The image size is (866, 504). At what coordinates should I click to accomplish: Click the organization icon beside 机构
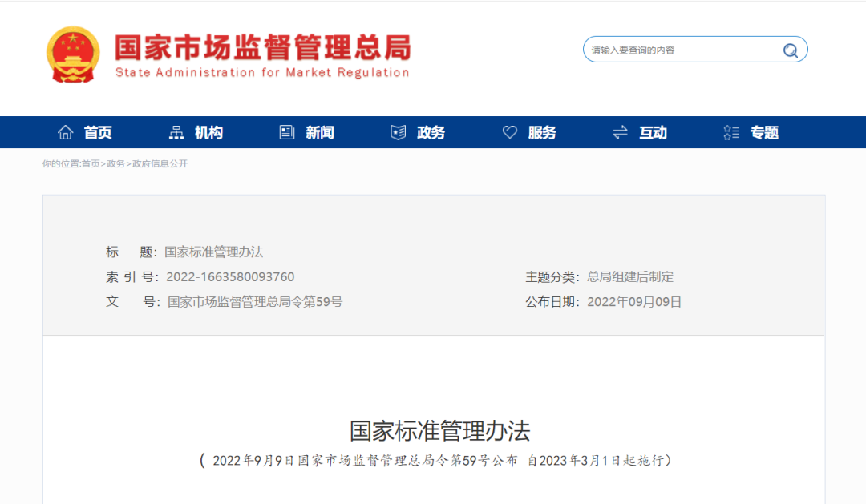point(176,132)
